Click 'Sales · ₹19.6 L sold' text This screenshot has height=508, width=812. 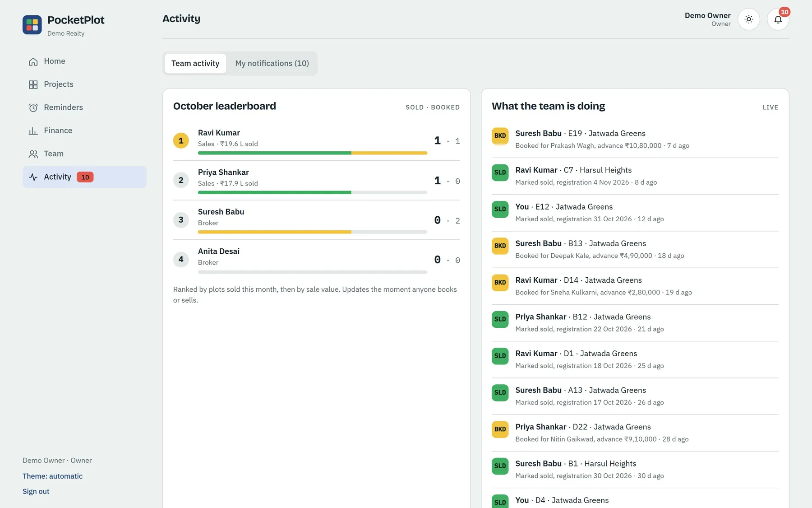click(228, 144)
